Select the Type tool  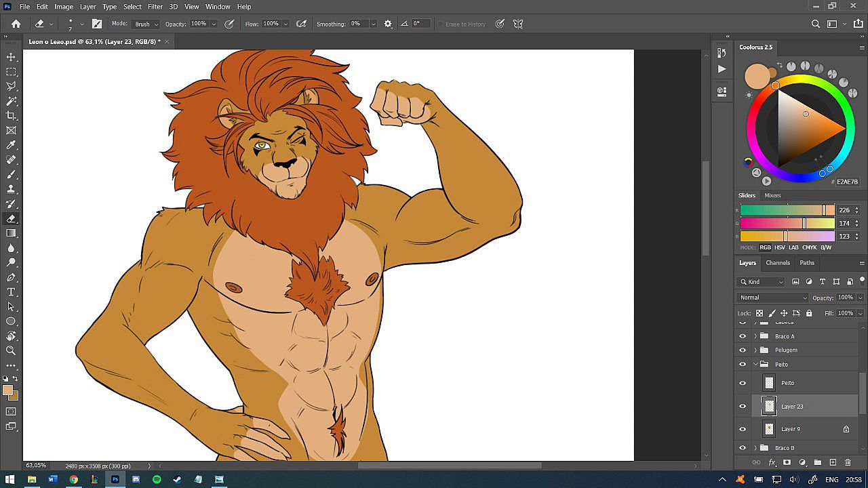(x=11, y=292)
